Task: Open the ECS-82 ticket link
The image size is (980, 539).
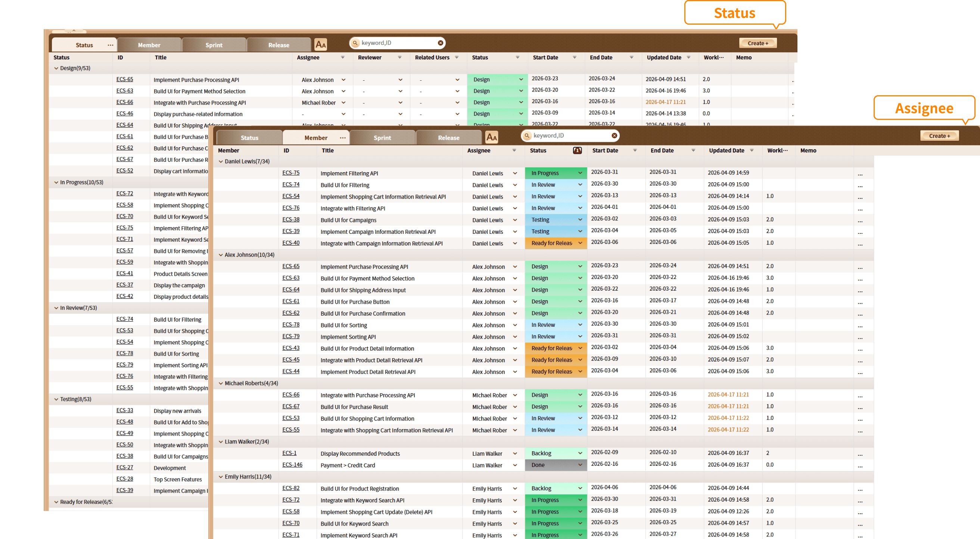Action: coord(291,488)
